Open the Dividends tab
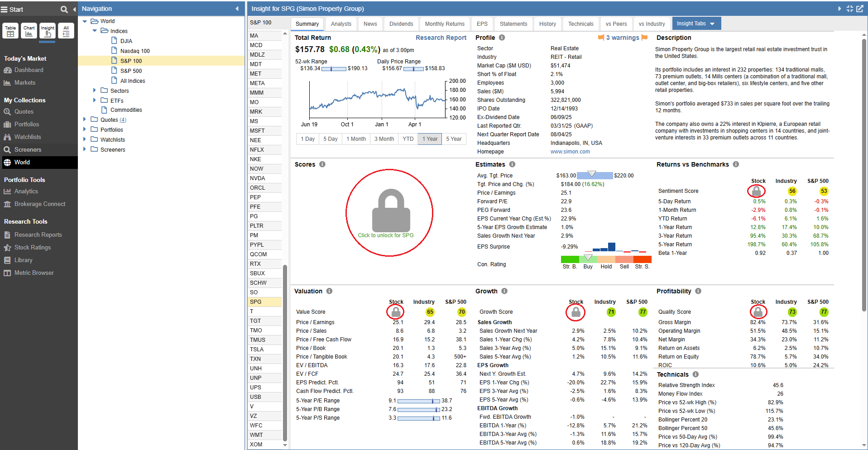The image size is (868, 450). 401,24
